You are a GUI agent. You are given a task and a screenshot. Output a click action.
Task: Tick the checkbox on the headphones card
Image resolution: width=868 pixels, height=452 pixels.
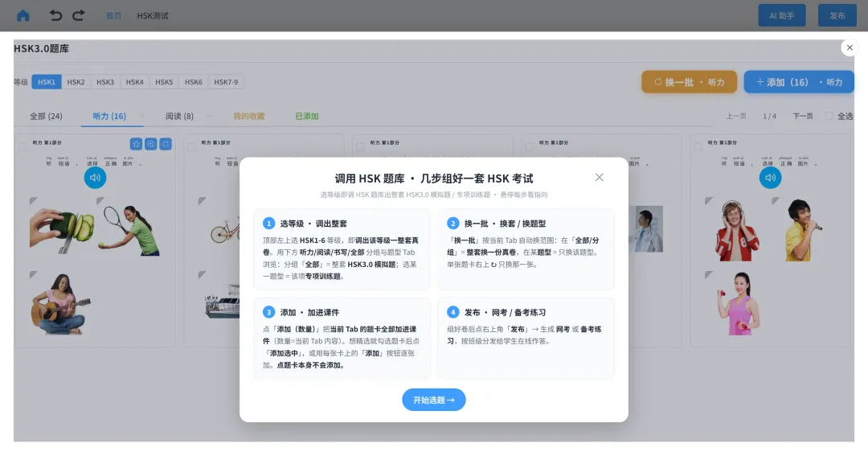pyautogui.click(x=698, y=147)
